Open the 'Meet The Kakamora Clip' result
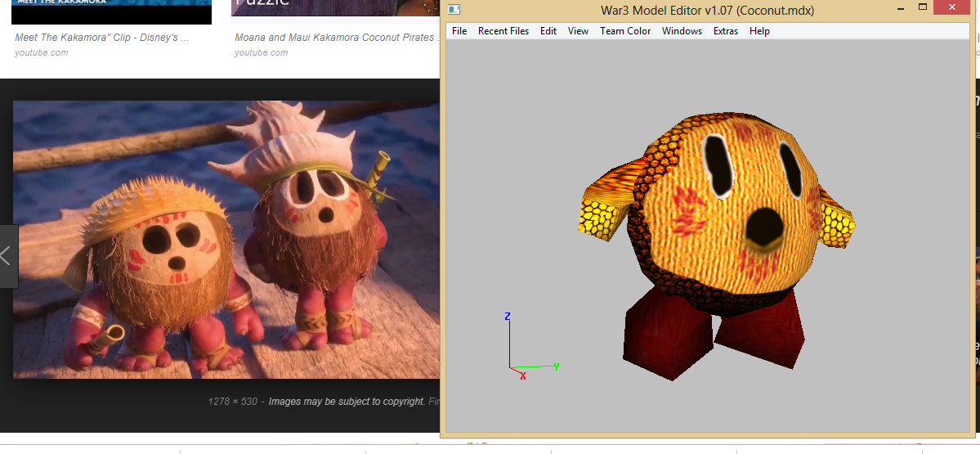Viewport: 980px width, 454px height. point(102,38)
